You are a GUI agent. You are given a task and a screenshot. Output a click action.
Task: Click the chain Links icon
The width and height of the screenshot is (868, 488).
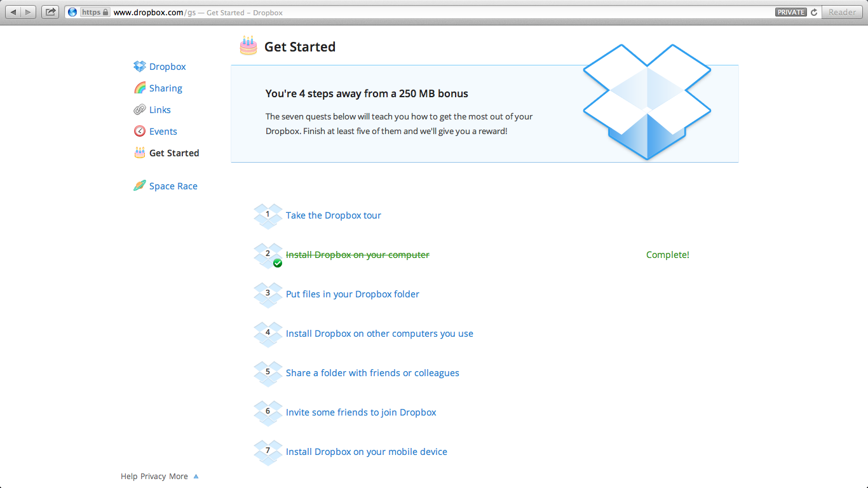point(140,109)
